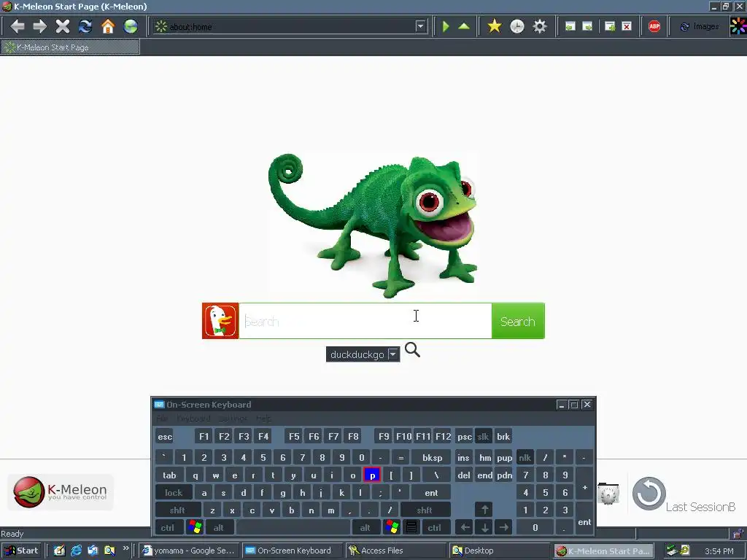Restore Last Session circular arrow icon
This screenshot has width=747, height=560.
pos(649,494)
